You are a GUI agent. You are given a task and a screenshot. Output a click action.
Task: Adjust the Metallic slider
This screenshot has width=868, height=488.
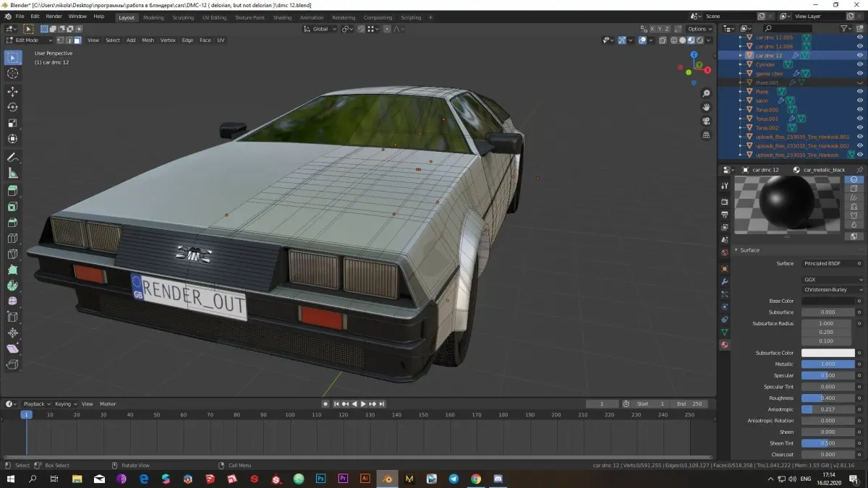point(827,364)
